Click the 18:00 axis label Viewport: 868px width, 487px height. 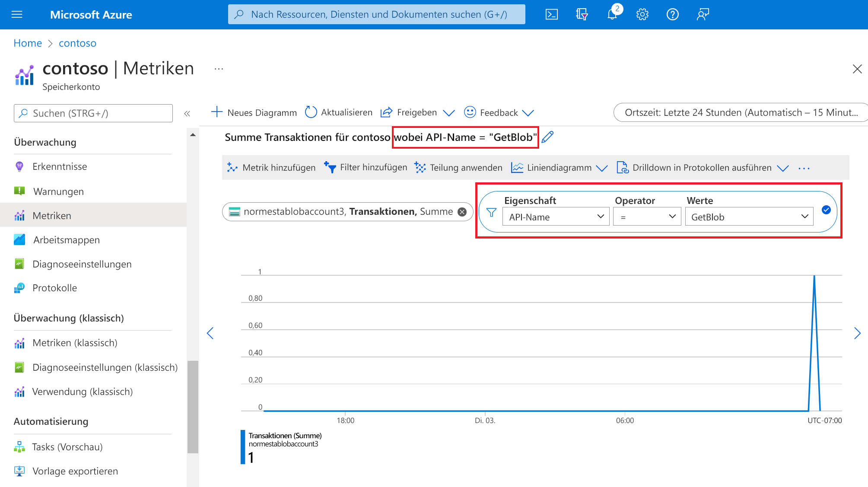point(346,420)
